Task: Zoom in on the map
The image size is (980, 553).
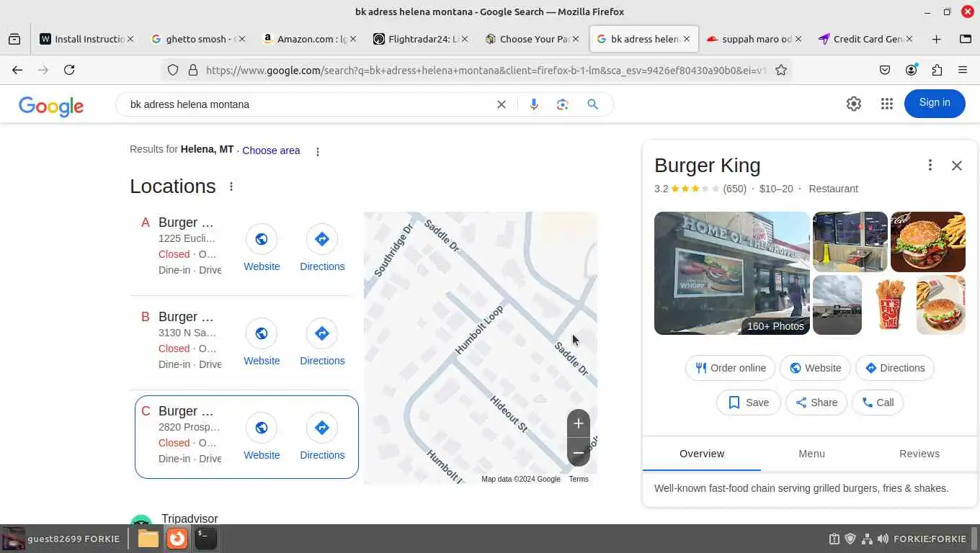Action: [579, 423]
